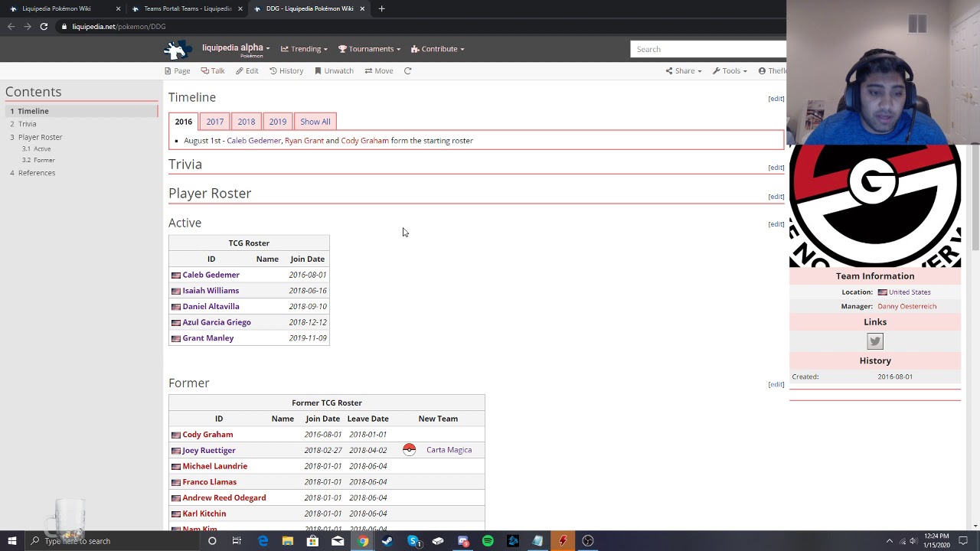Click the Unwatch page option
The width and height of the screenshot is (980, 551).
point(334,71)
